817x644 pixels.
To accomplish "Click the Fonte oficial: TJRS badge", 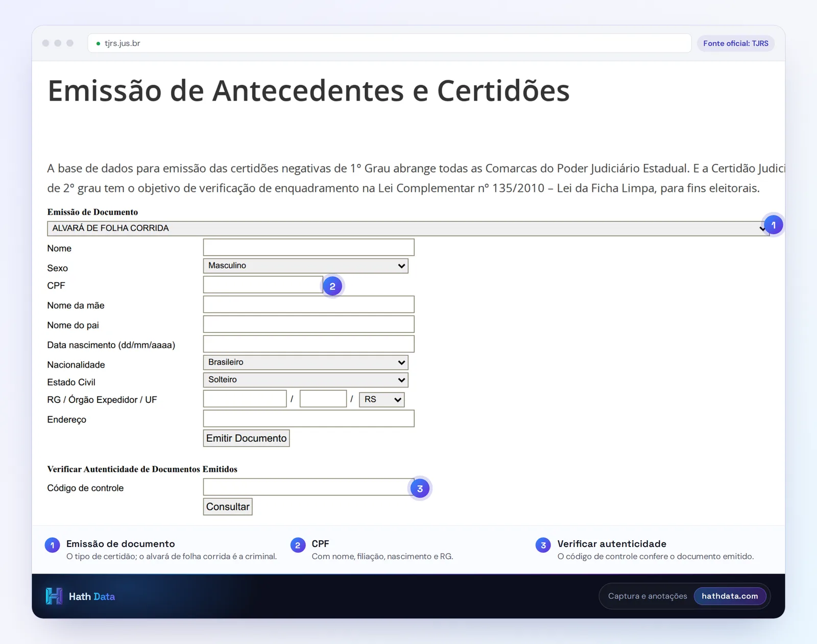I will [x=735, y=43].
